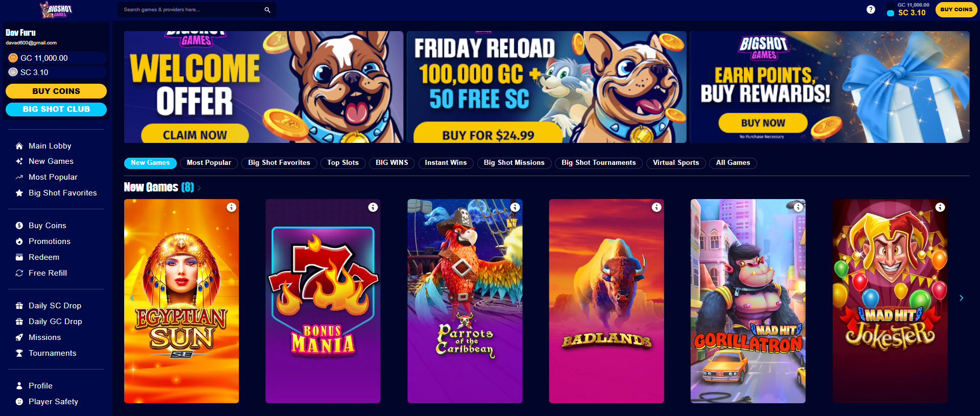Viewport: 980px width, 416px height.
Task: Click the Missions rocket icon
Action: 19,337
